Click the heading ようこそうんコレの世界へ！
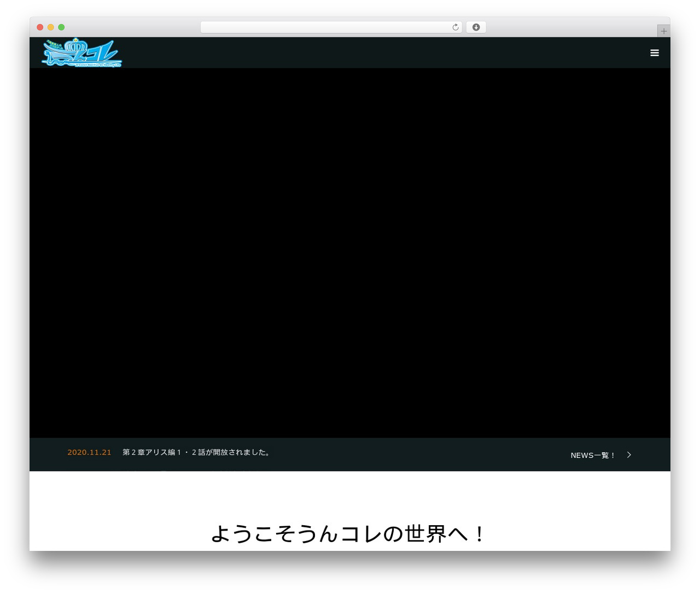This screenshot has width=700, height=593. 349,533
